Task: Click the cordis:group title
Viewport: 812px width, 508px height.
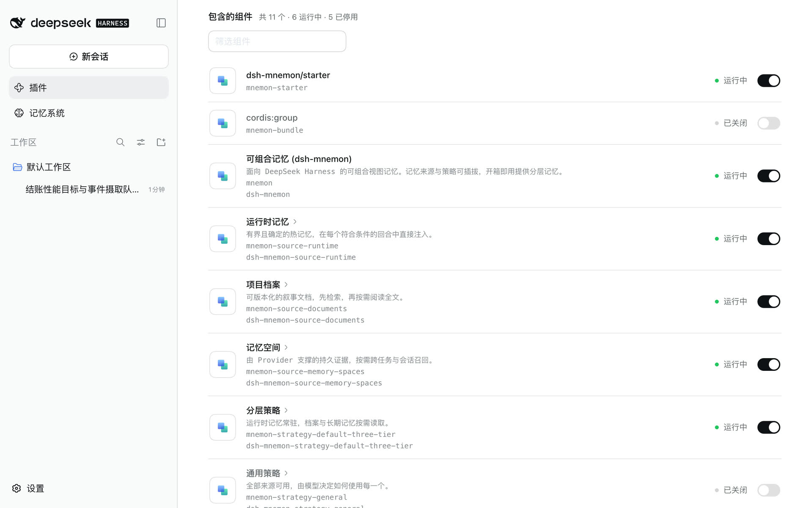Action: [x=272, y=118]
